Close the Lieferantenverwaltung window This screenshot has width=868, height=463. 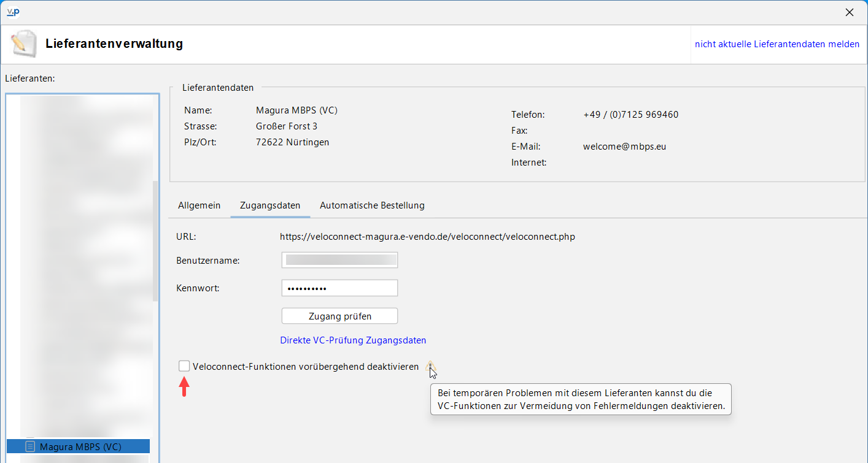850,12
